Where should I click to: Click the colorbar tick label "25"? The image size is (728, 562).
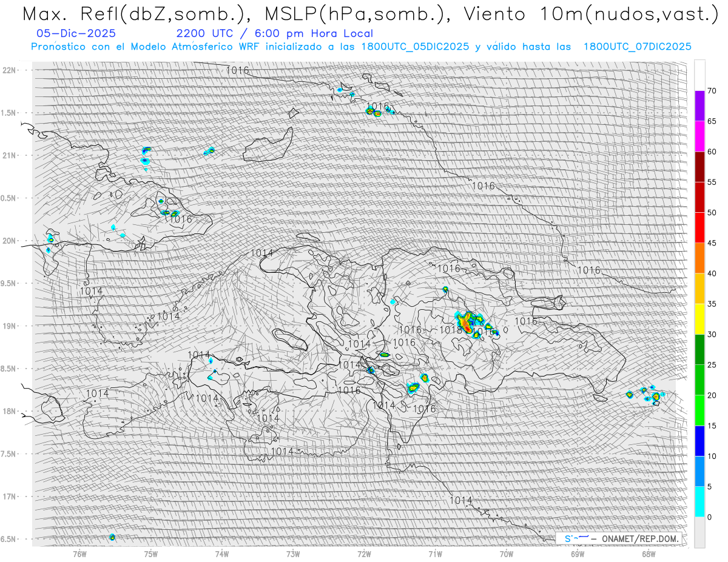[x=712, y=365]
